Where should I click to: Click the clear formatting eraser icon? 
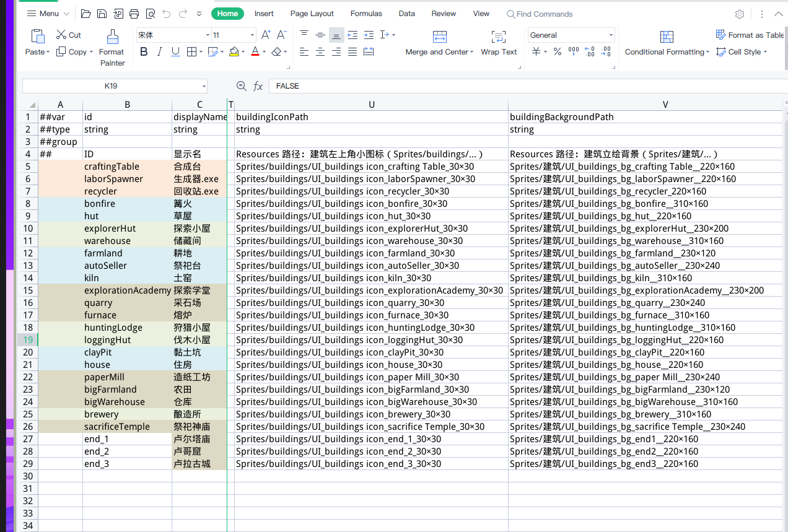[276, 52]
